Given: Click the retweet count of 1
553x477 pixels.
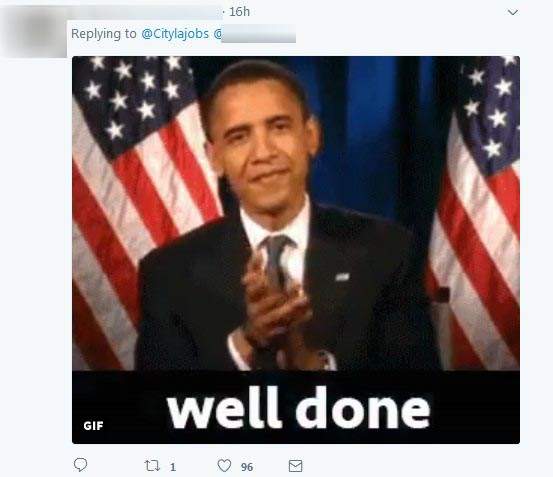Looking at the screenshot, I should click(x=173, y=467).
